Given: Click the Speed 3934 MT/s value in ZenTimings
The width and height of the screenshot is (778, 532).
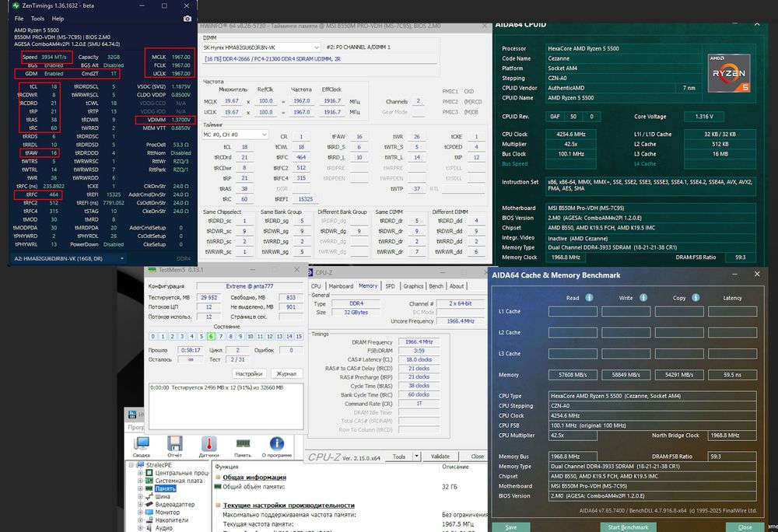Looking at the screenshot, I should click(x=54, y=57).
